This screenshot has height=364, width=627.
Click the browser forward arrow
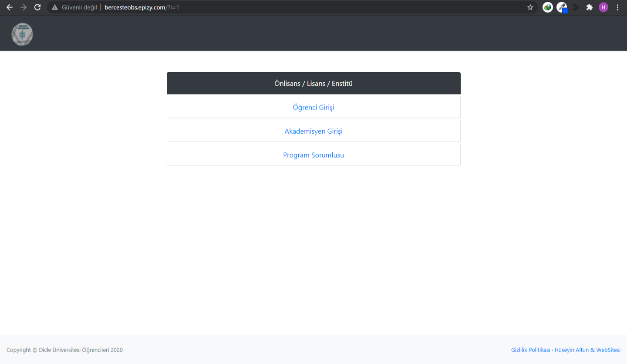click(24, 7)
